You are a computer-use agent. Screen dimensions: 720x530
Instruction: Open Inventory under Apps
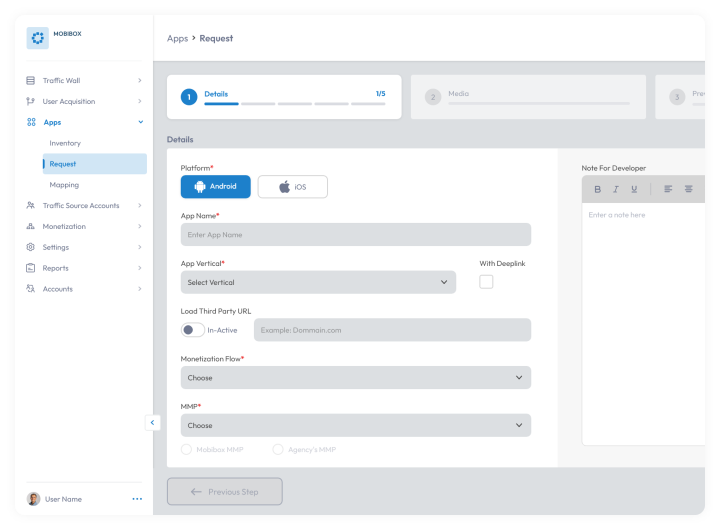65,143
